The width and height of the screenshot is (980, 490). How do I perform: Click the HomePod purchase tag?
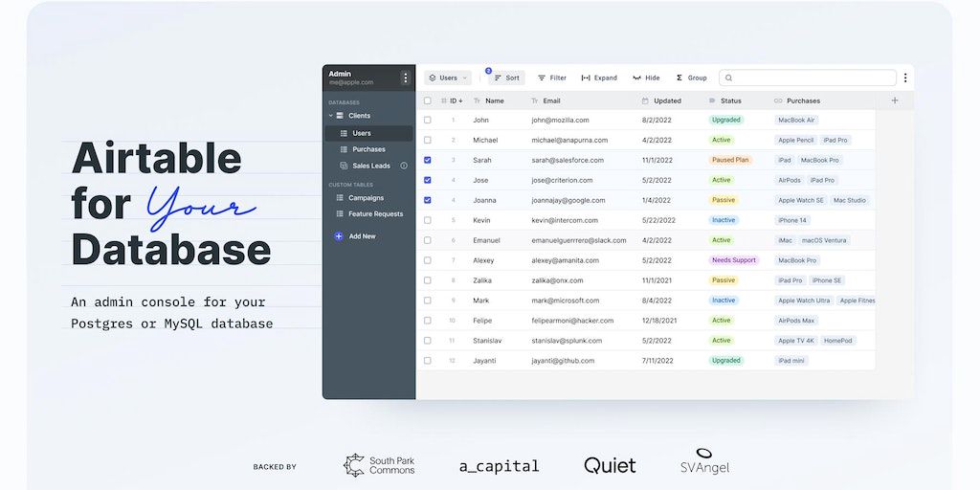pos(837,341)
